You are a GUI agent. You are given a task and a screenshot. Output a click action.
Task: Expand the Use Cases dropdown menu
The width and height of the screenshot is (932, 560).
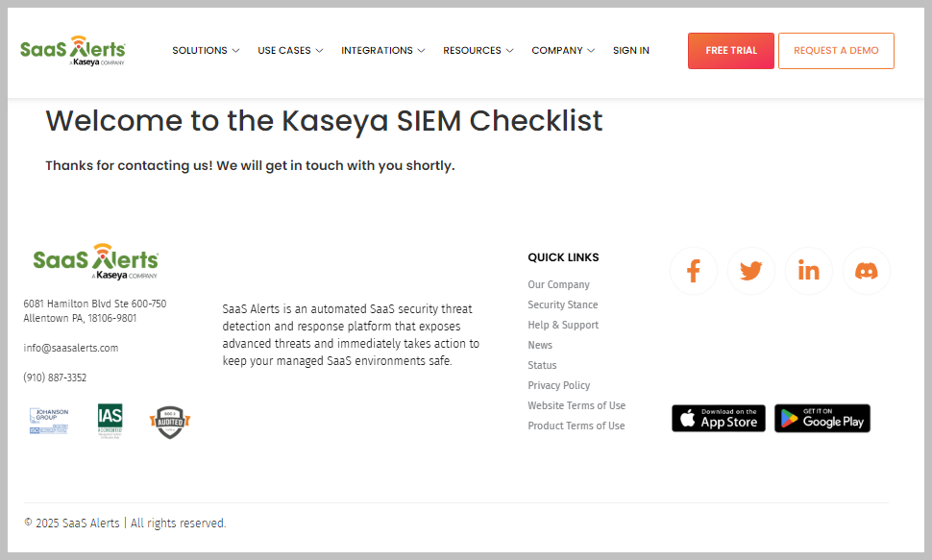pos(290,51)
